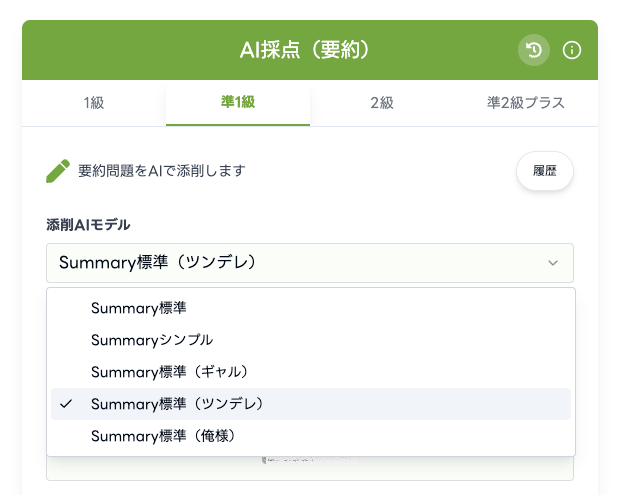Viewport: 620px width, 495px height.
Task: Click the checkmark beside the selected option
Action: click(66, 404)
